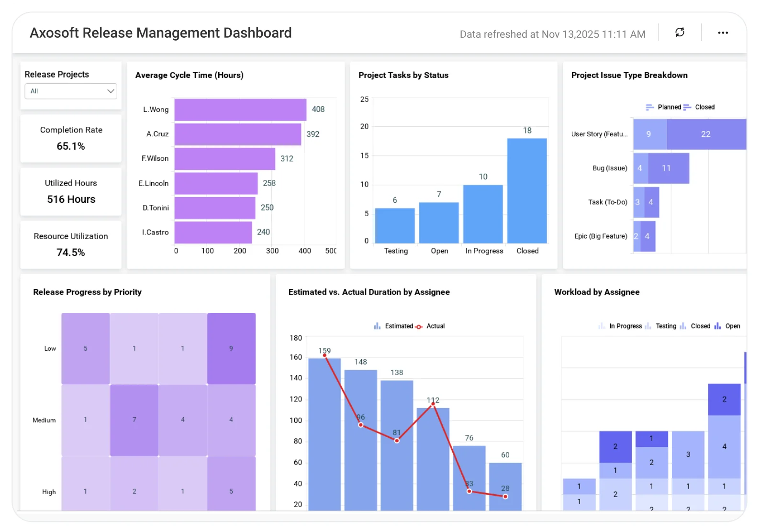The height and width of the screenshot is (532, 759).
Task: Click the Closed status bar showing 18
Action: 527,191
